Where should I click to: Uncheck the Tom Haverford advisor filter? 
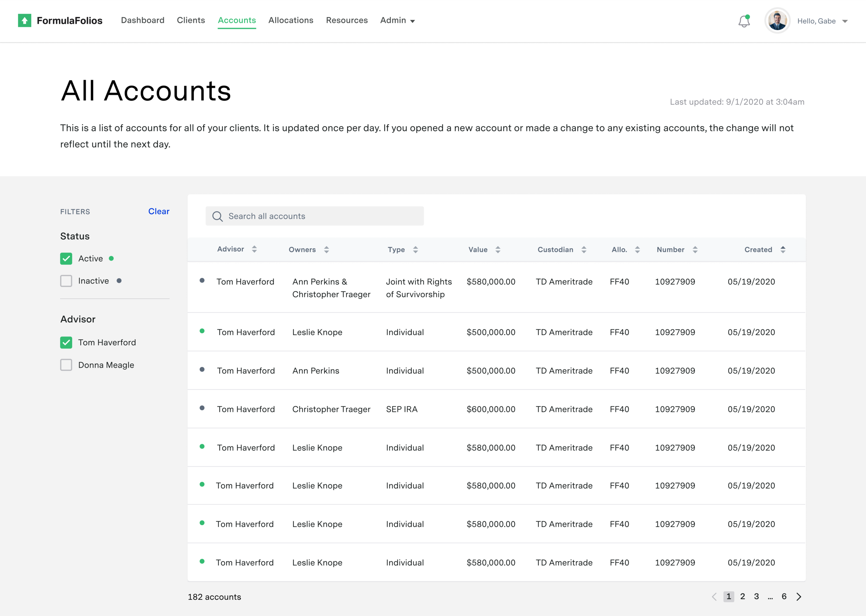pyautogui.click(x=66, y=343)
